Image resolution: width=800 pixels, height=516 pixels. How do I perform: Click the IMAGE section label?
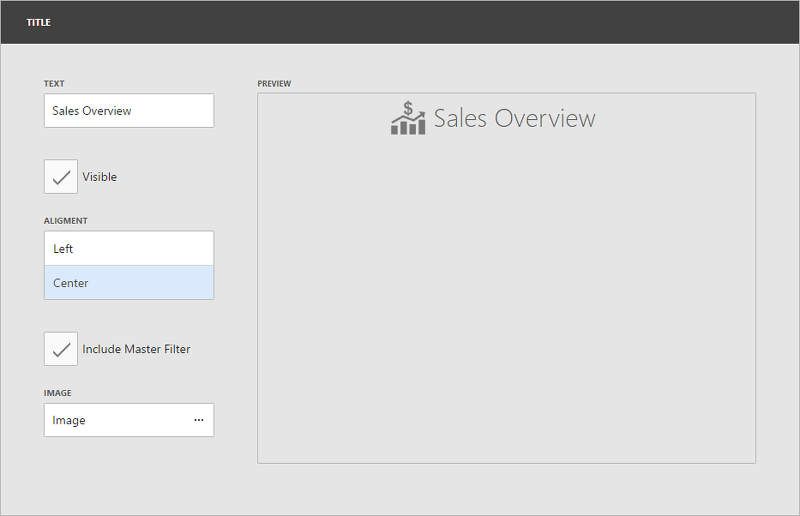coord(57,393)
